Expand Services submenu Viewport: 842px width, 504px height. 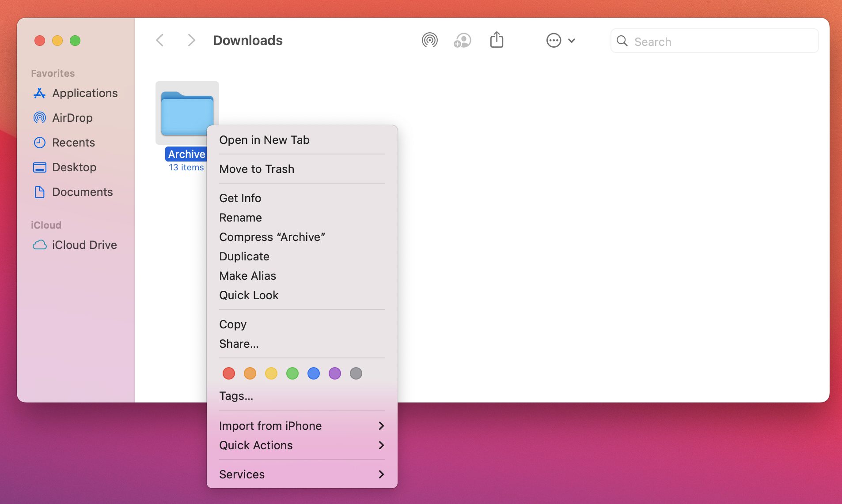pos(302,474)
